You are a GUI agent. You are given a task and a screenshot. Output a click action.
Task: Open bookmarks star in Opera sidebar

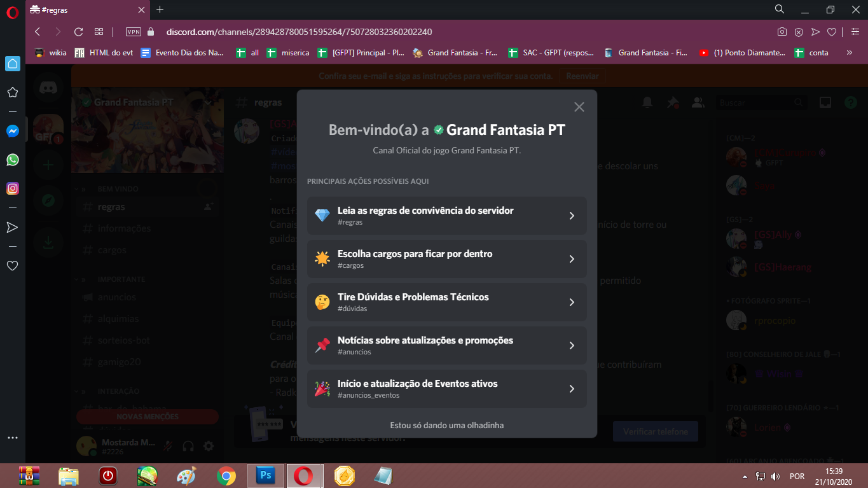tap(12, 92)
